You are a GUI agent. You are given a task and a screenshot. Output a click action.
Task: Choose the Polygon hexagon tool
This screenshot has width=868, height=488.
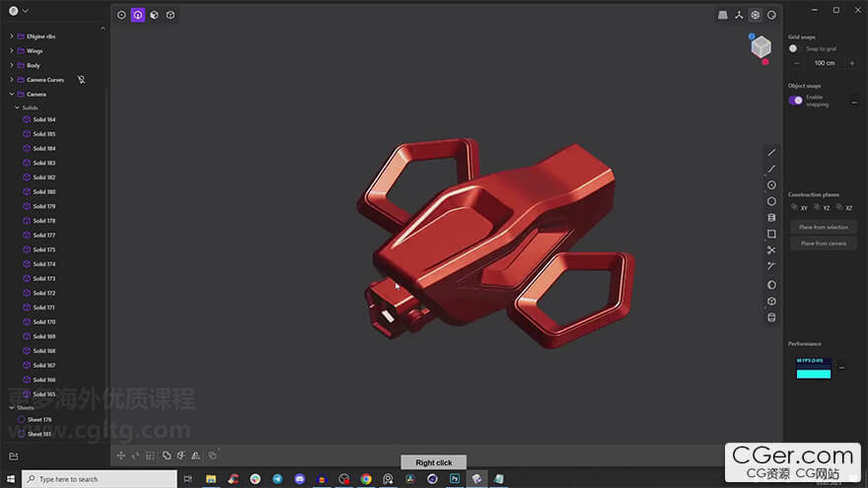tap(771, 201)
